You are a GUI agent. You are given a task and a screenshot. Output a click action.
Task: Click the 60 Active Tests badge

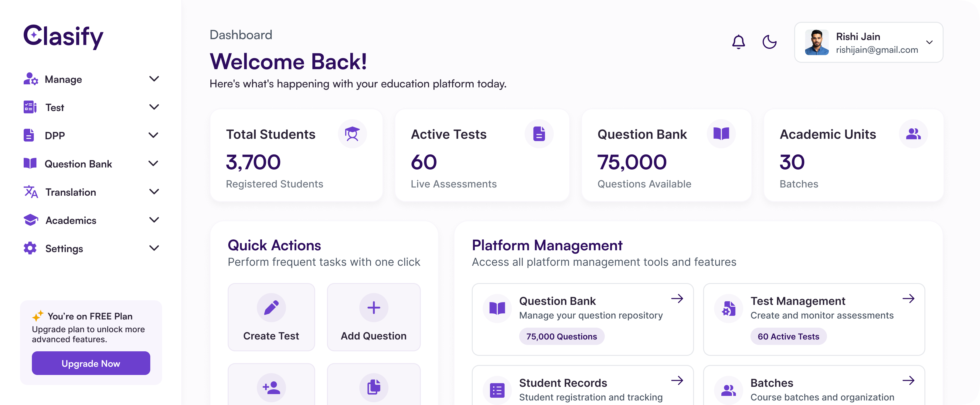[788, 336]
